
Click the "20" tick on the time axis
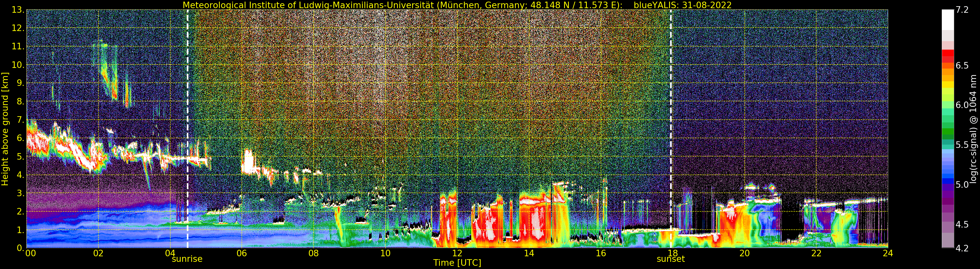point(745,254)
